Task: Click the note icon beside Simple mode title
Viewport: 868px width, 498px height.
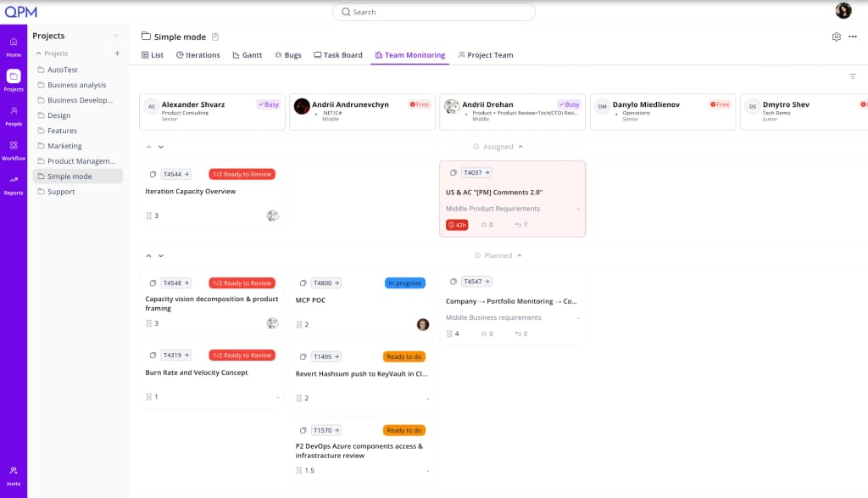Action: [x=215, y=36]
